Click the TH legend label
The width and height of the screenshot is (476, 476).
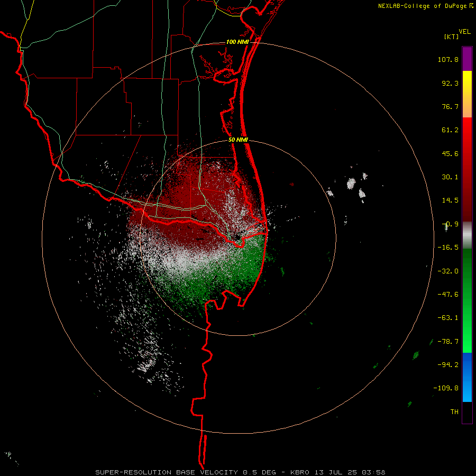tap(454, 411)
